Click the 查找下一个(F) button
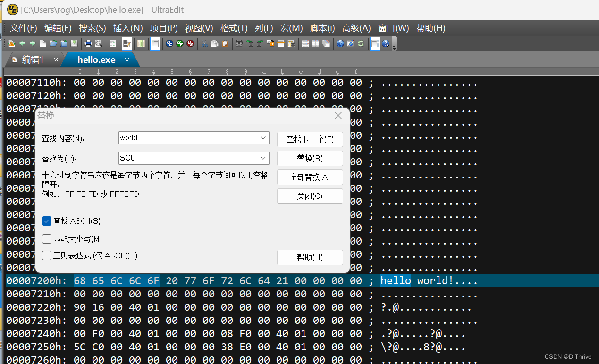Viewport: 599px width, 364px height. (310, 139)
